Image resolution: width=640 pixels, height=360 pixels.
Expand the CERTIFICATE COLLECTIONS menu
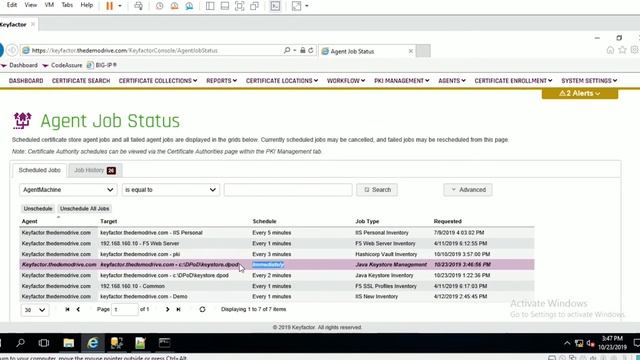pyautogui.click(x=158, y=81)
